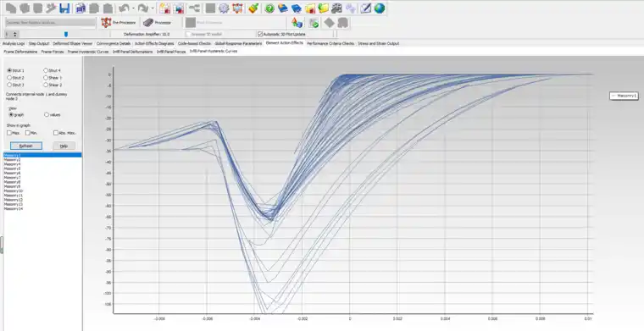This screenshot has height=331, width=644.
Task: Click the Wizard tool icon
Action: pyautogui.click(x=51, y=8)
